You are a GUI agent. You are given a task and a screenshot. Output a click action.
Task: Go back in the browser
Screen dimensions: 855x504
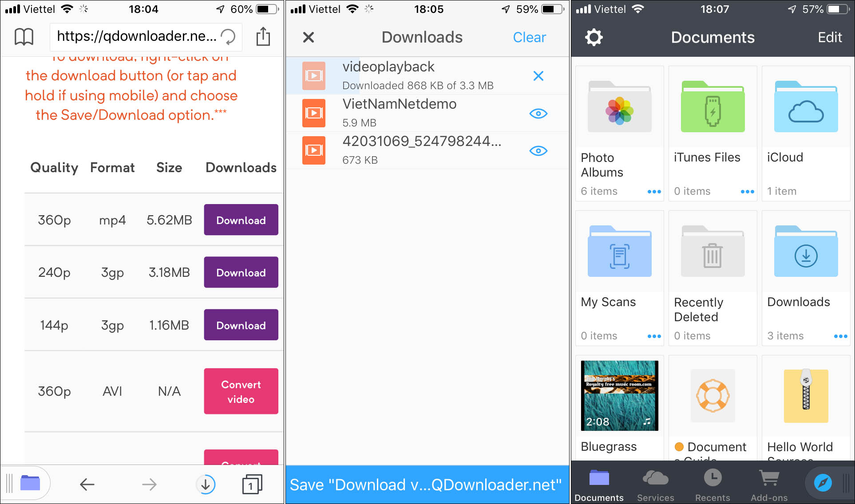87,484
